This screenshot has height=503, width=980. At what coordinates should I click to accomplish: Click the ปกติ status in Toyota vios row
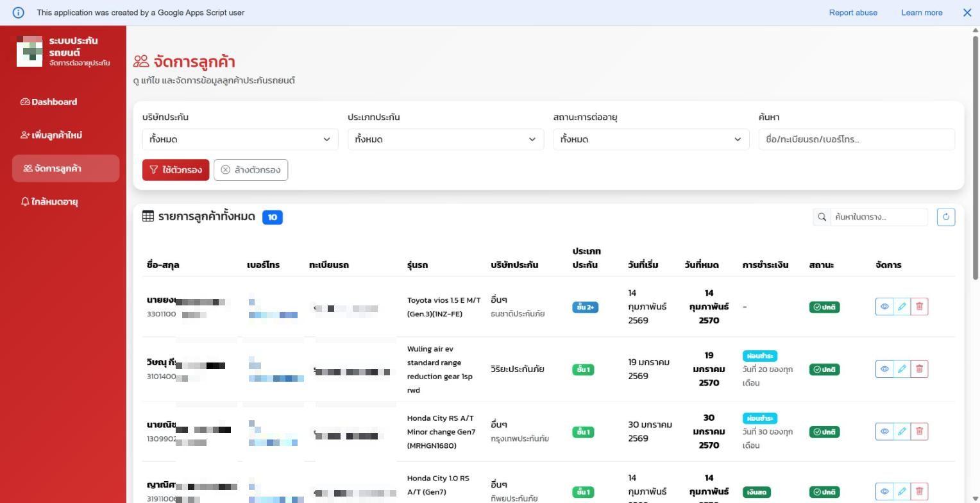point(824,307)
